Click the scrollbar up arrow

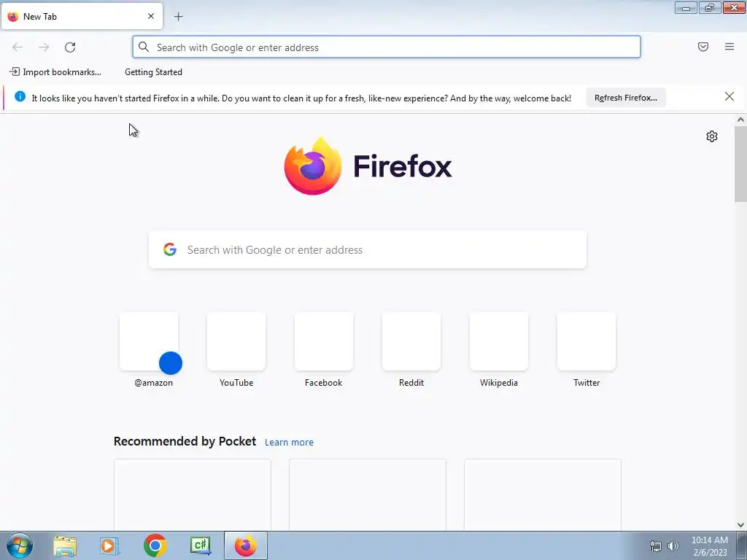740,120
